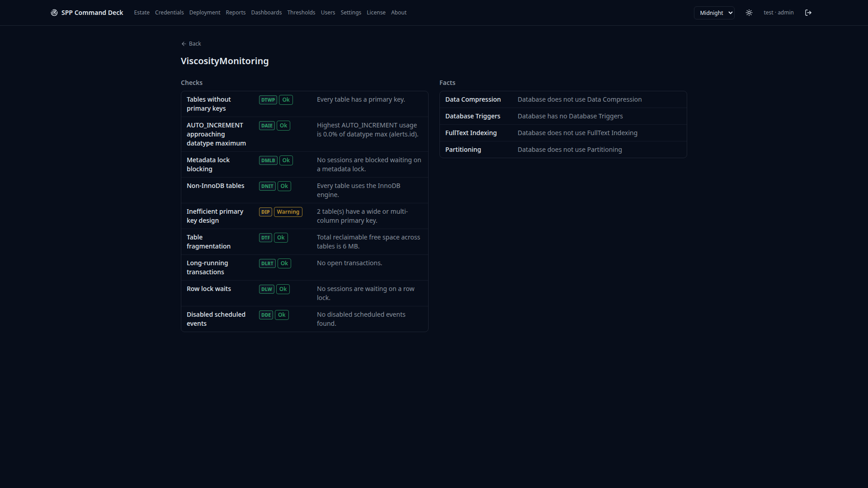Click the Ok badge for Row lock waits
868x488 pixels.
click(x=283, y=289)
